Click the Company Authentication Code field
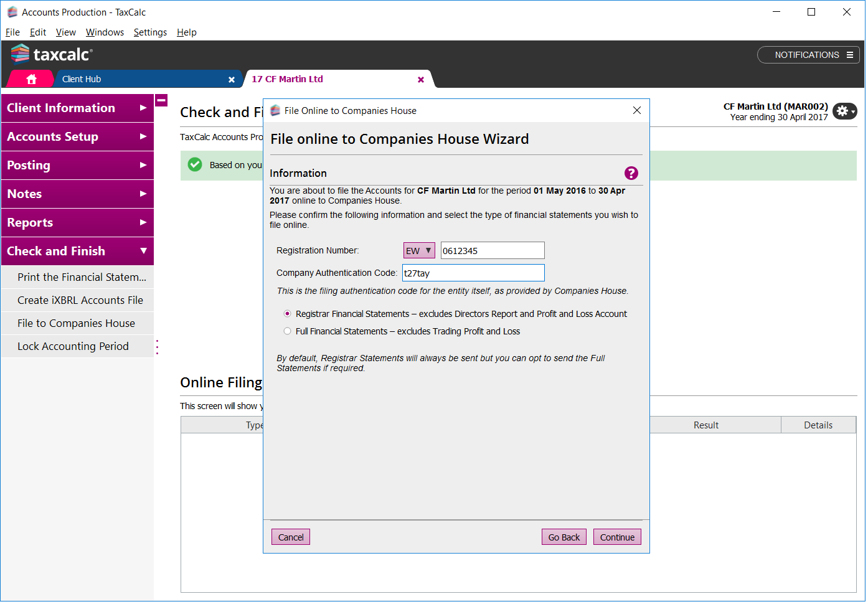The width and height of the screenshot is (868, 604). click(x=473, y=273)
